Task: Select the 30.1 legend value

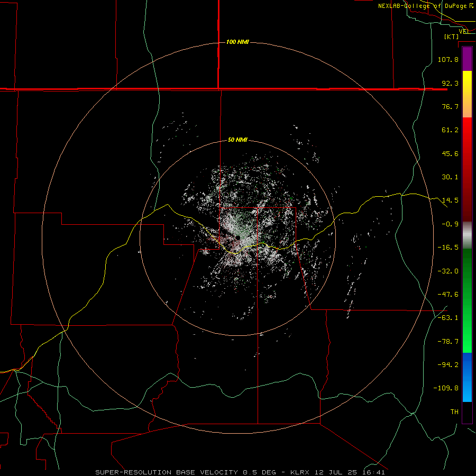Action: (x=450, y=177)
